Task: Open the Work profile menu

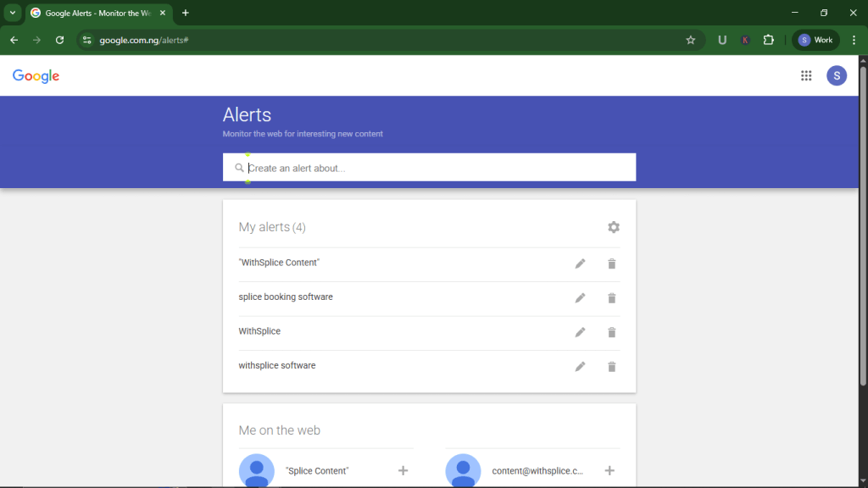Action: click(815, 40)
